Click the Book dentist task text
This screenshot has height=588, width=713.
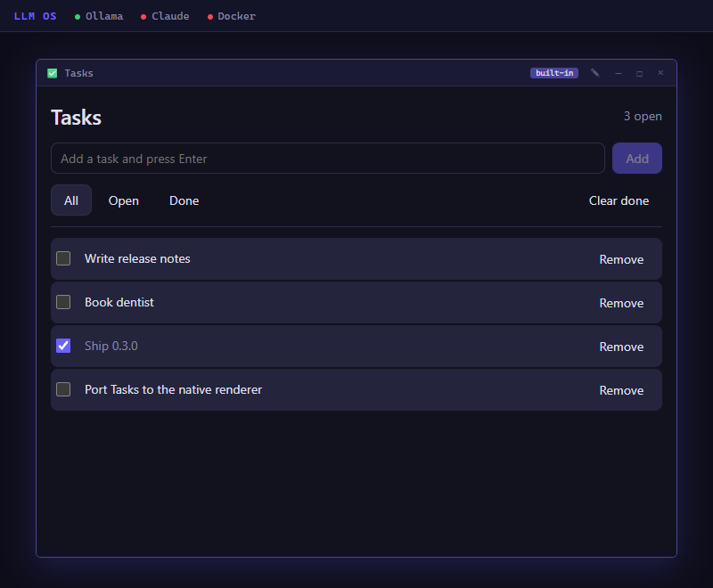click(x=119, y=302)
